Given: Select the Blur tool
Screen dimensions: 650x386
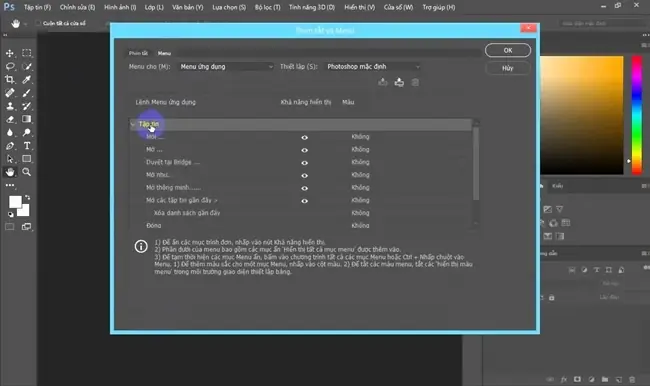Looking at the screenshot, I should pos(10,133).
